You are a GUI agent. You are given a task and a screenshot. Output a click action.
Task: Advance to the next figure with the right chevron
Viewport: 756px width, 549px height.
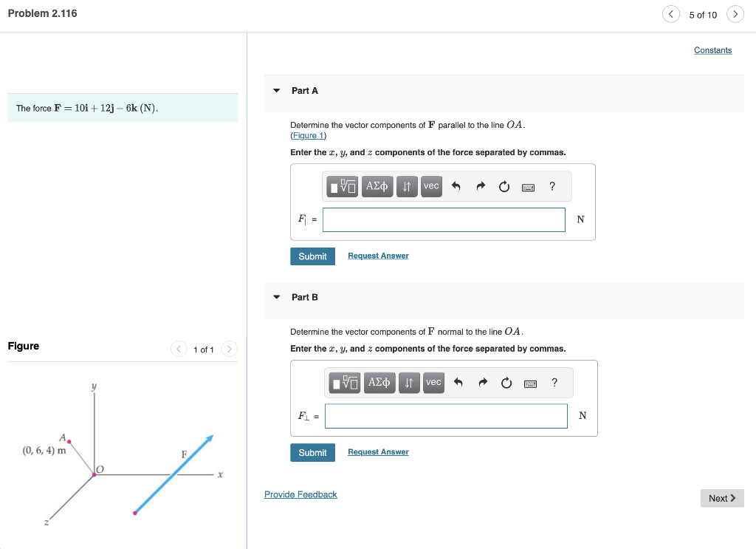[228, 349]
